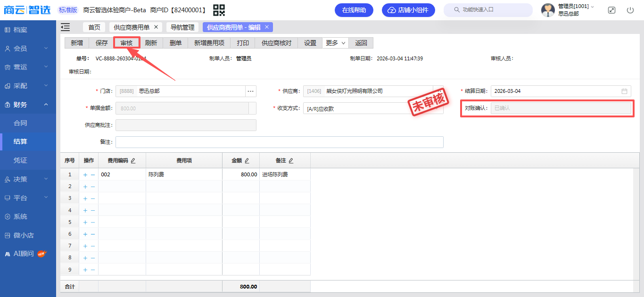Click the 审核 toolbar button
Image resolution: width=644 pixels, height=297 pixels.
126,43
